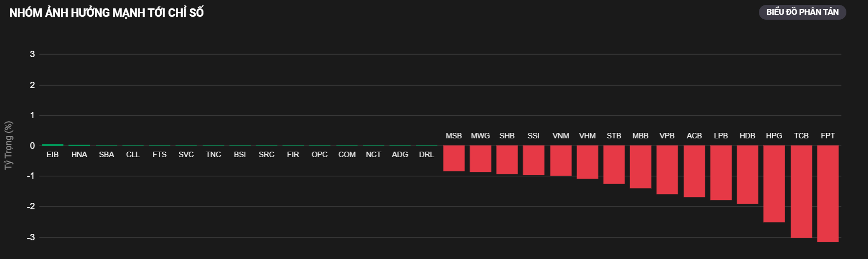Select the MWG label above its bar
868x259 pixels.
pyautogui.click(x=480, y=136)
